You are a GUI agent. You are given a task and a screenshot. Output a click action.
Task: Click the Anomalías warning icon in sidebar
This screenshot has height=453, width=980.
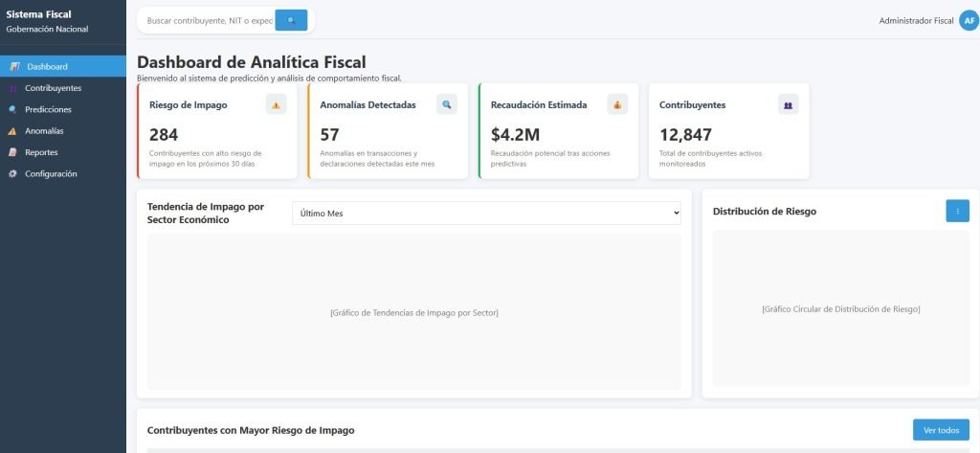coord(13,131)
